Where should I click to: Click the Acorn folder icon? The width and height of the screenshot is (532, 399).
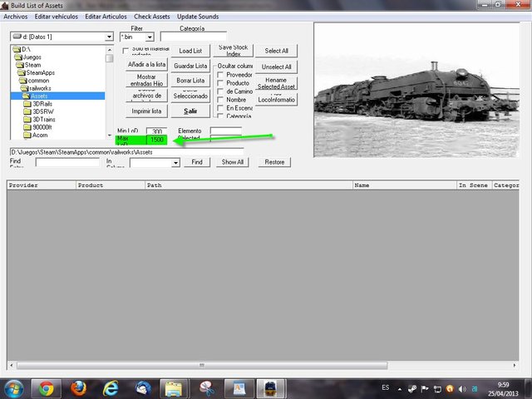[27, 134]
